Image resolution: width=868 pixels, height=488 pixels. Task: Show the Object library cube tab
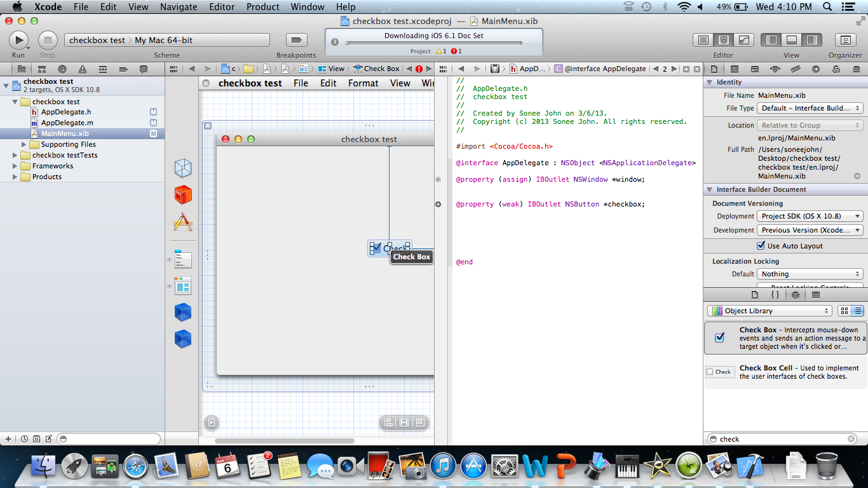[x=795, y=295]
